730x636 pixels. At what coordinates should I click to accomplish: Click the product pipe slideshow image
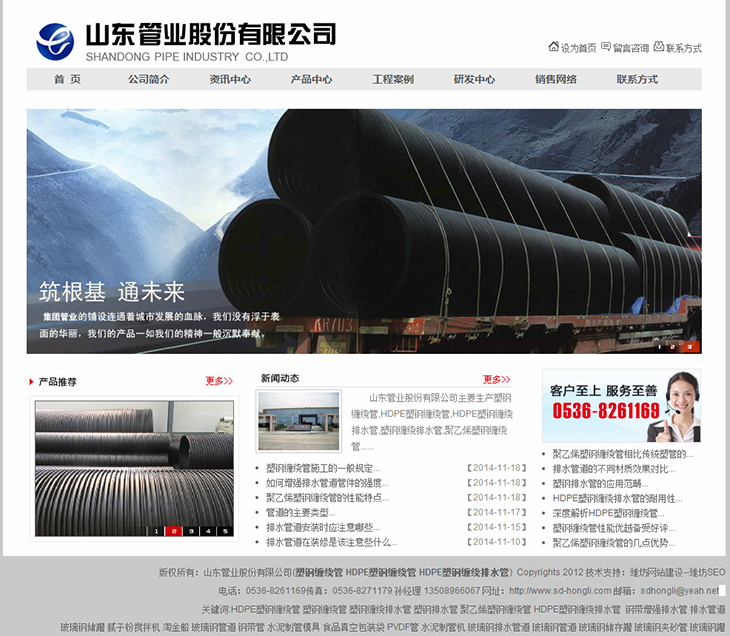[134, 468]
